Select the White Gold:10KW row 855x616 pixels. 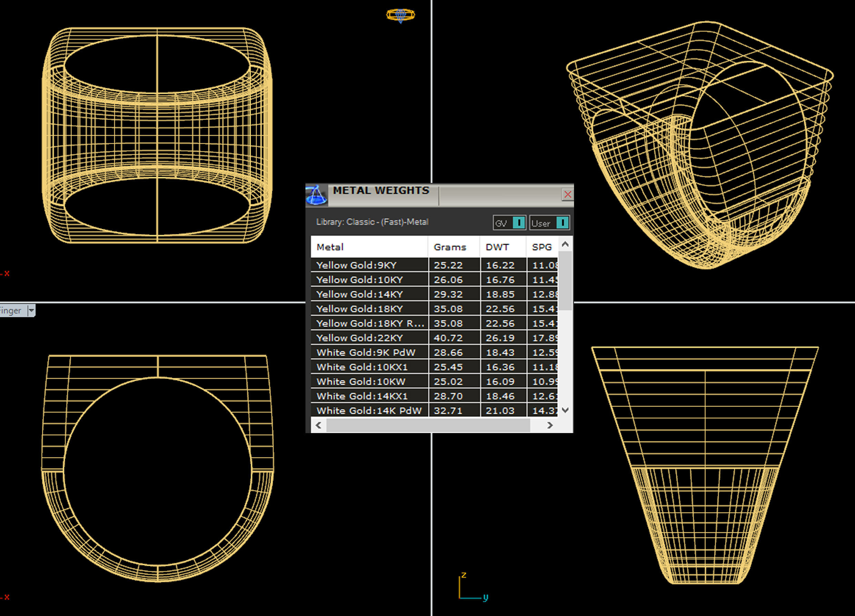coord(434,381)
